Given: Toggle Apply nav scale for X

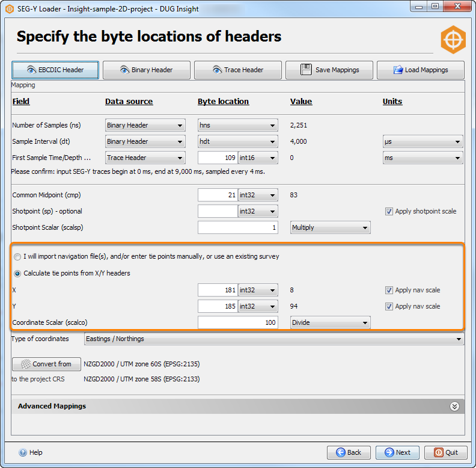Looking at the screenshot, I should coord(389,290).
